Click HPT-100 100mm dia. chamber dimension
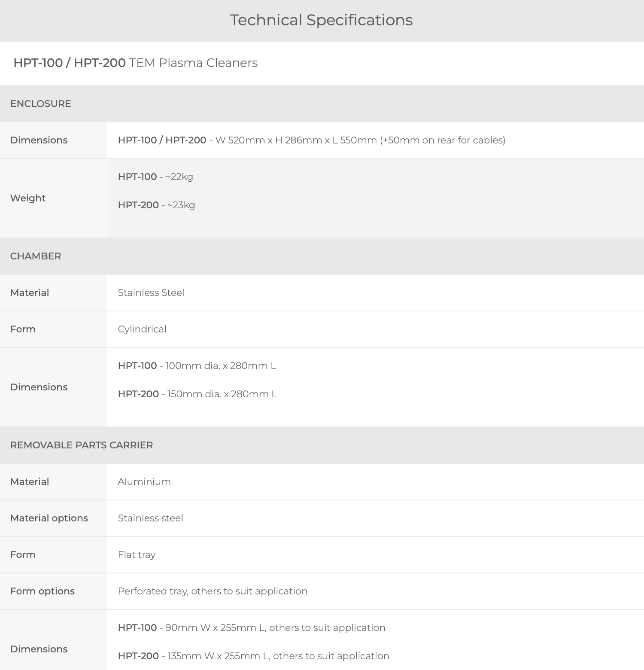 click(197, 365)
